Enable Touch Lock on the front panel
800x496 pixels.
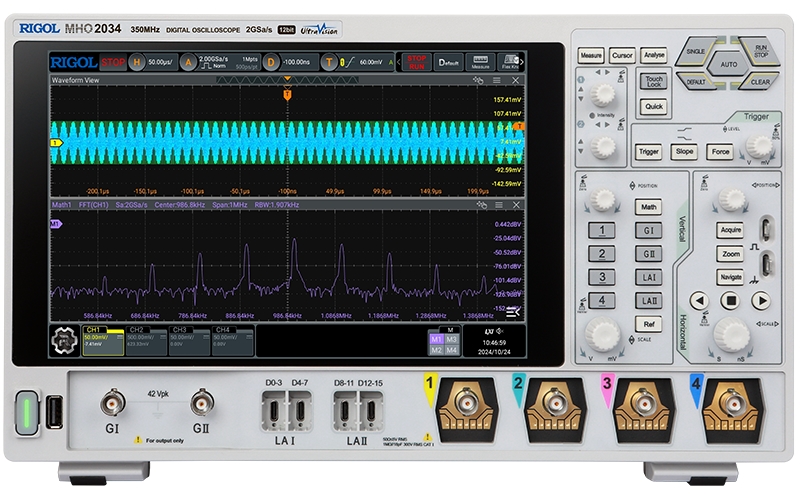point(653,82)
